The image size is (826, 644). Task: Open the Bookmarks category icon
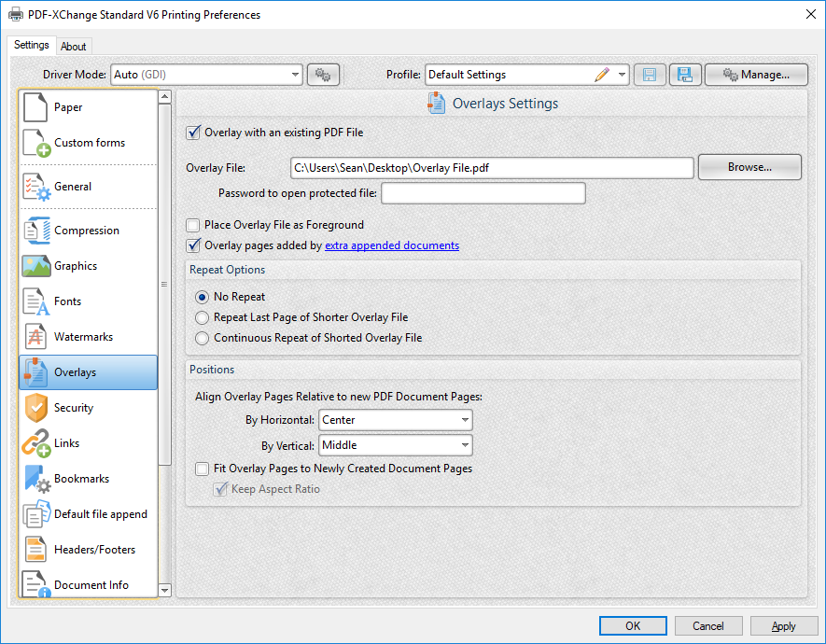(37, 479)
